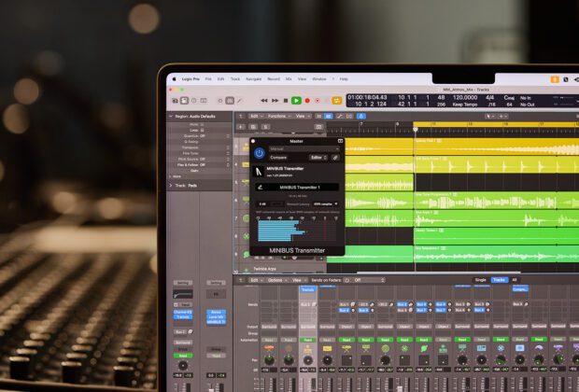Click the tempo value 120.0000 in display
579x392 pixels.
(x=464, y=96)
